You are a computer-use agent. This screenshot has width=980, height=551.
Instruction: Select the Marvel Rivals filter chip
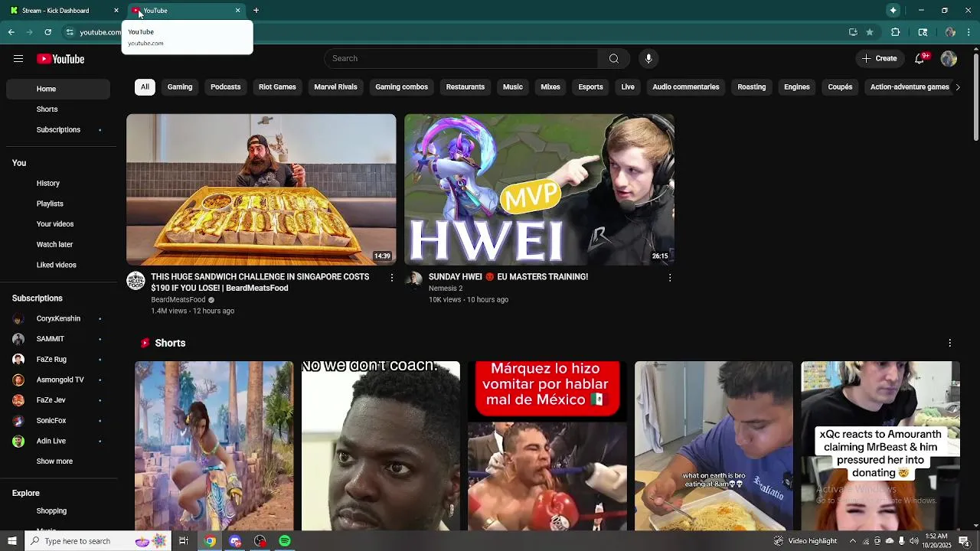pyautogui.click(x=335, y=87)
